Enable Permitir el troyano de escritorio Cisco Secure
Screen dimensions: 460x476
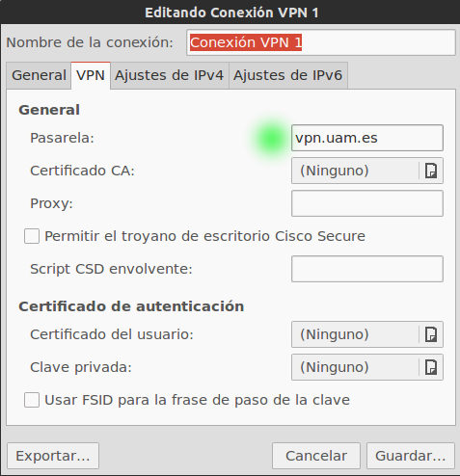(x=32, y=236)
